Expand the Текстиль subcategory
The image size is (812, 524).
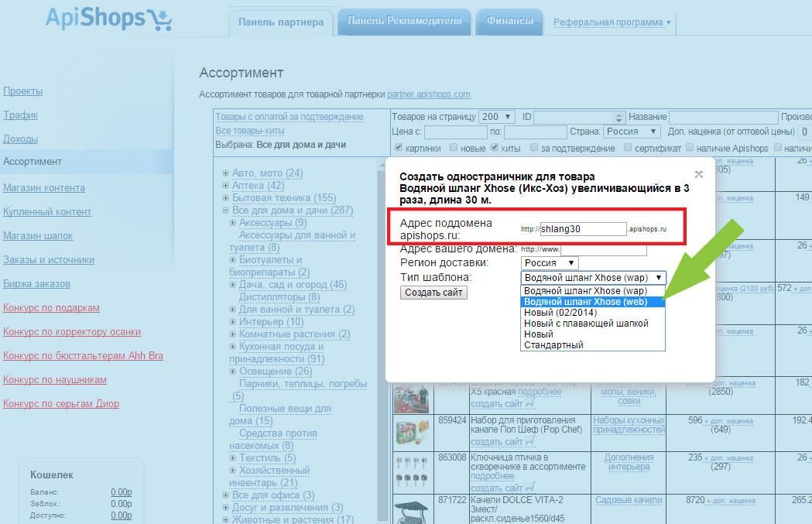[232, 457]
